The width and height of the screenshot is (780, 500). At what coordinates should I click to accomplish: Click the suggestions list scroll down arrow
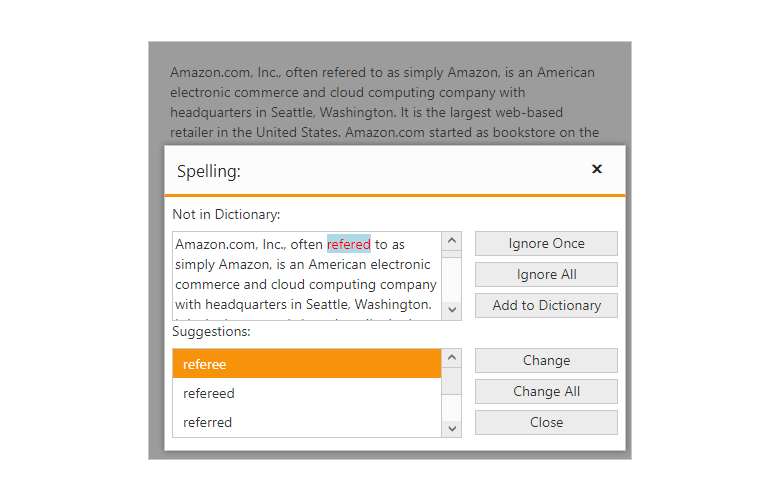[x=452, y=428]
